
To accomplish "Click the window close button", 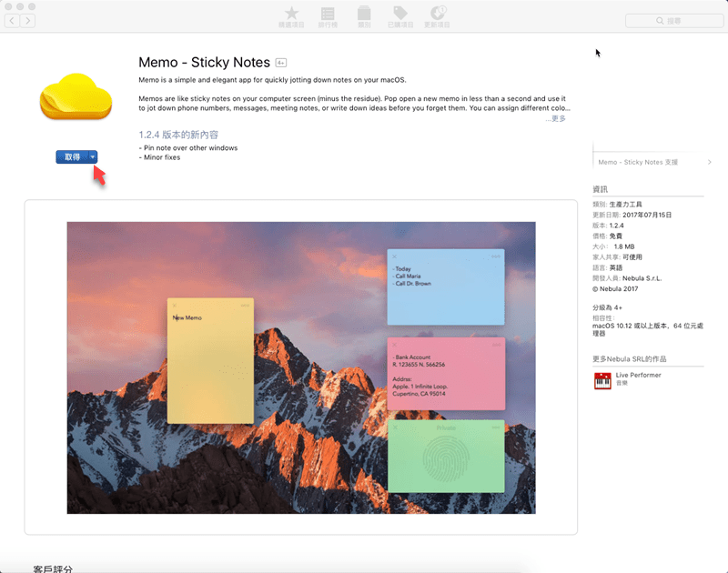I will (8, 6).
